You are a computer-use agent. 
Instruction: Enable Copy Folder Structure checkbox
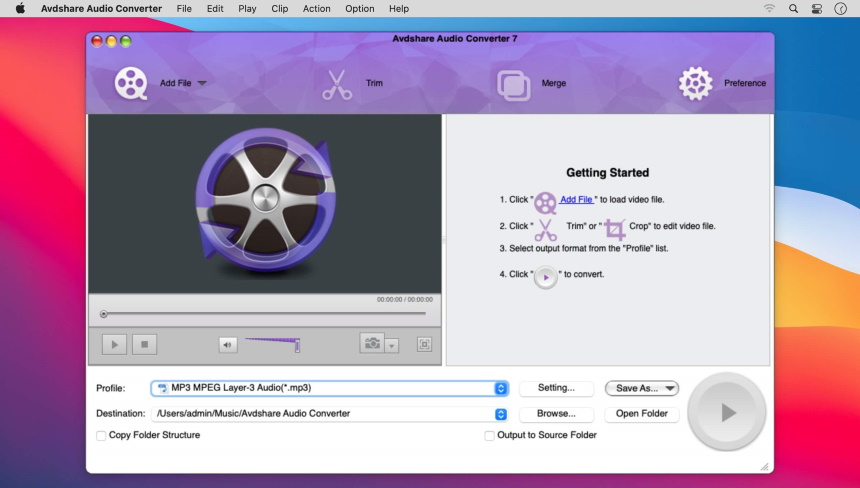pyautogui.click(x=101, y=436)
